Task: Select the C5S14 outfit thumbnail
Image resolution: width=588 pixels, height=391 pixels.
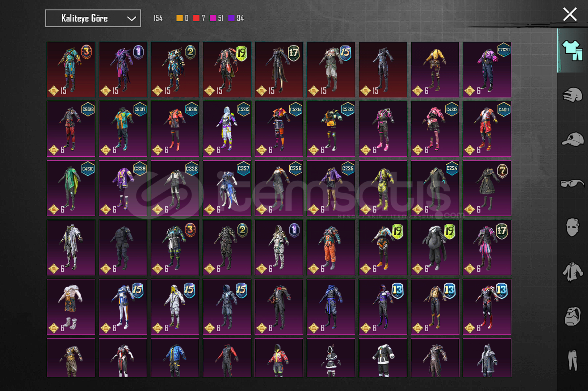Action: tap(279, 129)
